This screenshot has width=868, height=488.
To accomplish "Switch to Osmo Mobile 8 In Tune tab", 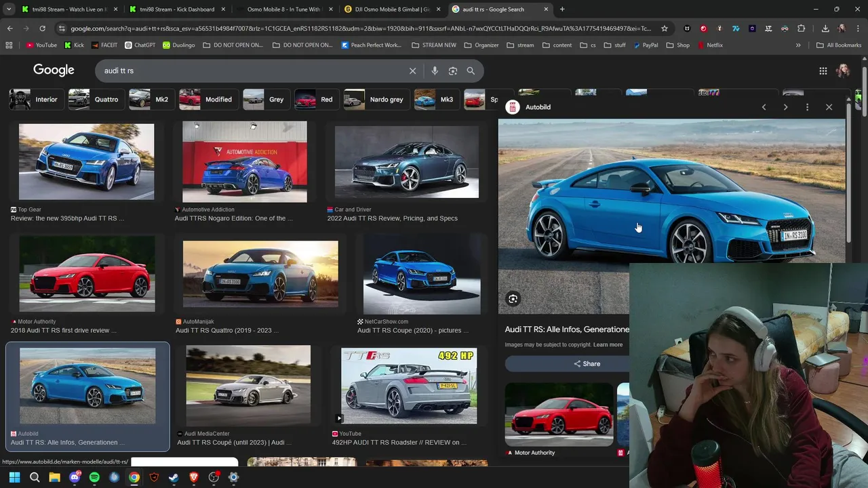I will (283, 9).
